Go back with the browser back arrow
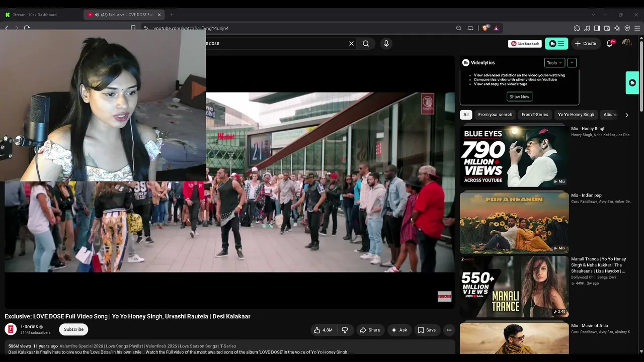Viewport: 644px width, 362px height. (7, 28)
